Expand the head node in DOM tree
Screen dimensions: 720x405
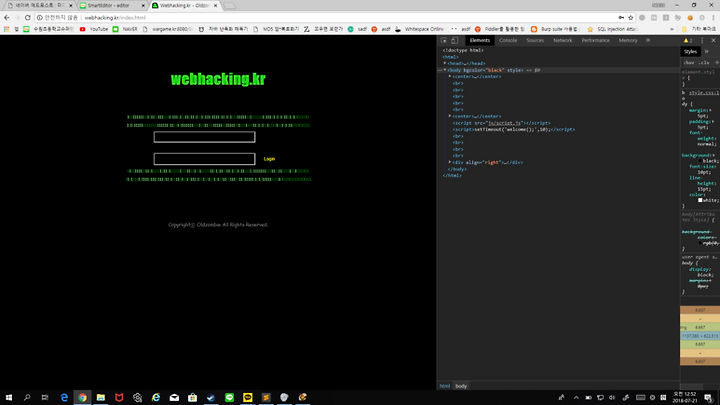point(445,63)
